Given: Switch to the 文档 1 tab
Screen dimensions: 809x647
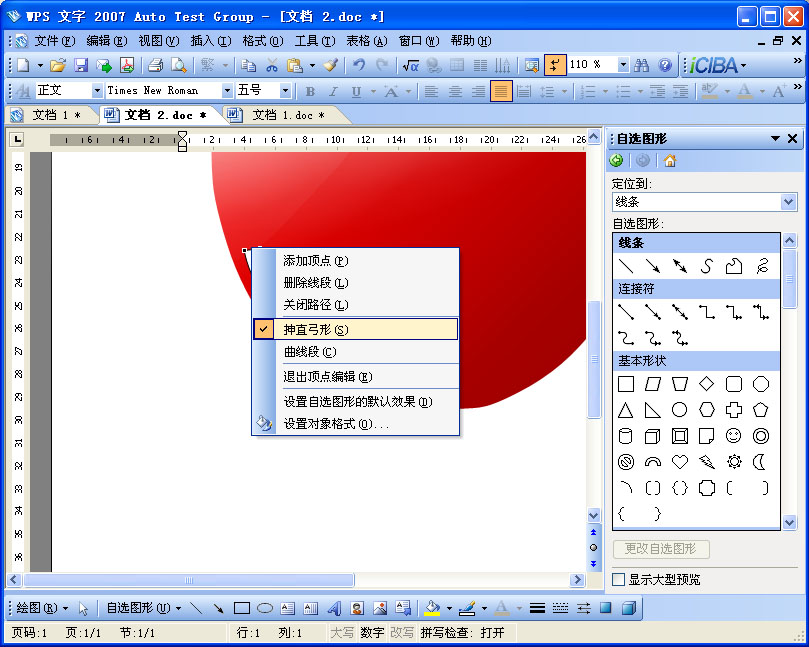Looking at the screenshot, I should click(55, 114).
